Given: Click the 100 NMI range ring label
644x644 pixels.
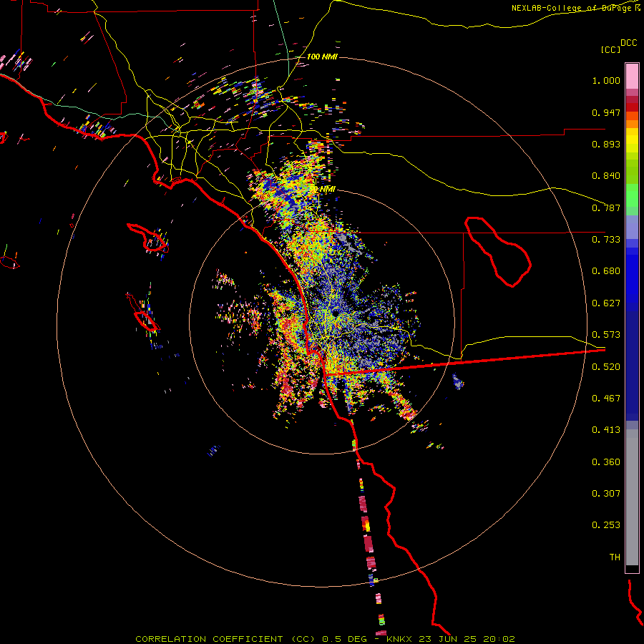Looking at the screenshot, I should click(x=322, y=57).
